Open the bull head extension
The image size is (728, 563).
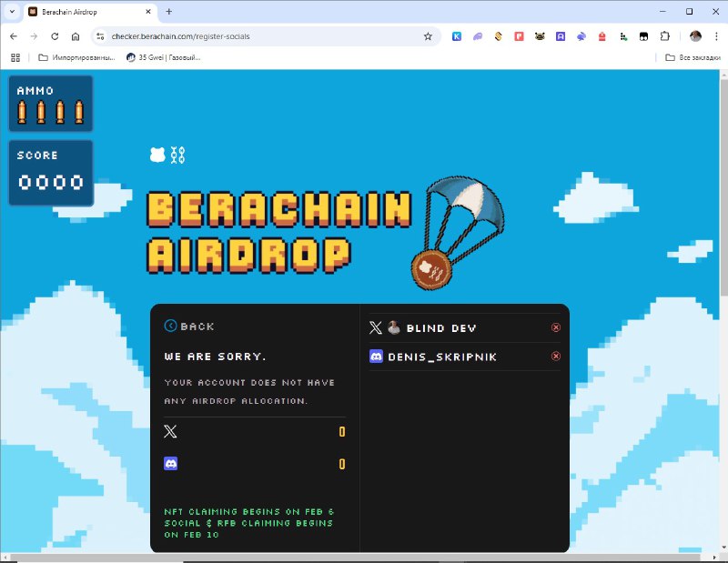540,36
